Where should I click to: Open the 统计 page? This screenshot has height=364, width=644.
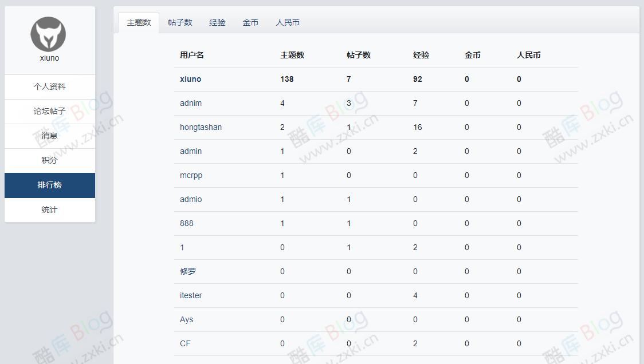pos(49,209)
